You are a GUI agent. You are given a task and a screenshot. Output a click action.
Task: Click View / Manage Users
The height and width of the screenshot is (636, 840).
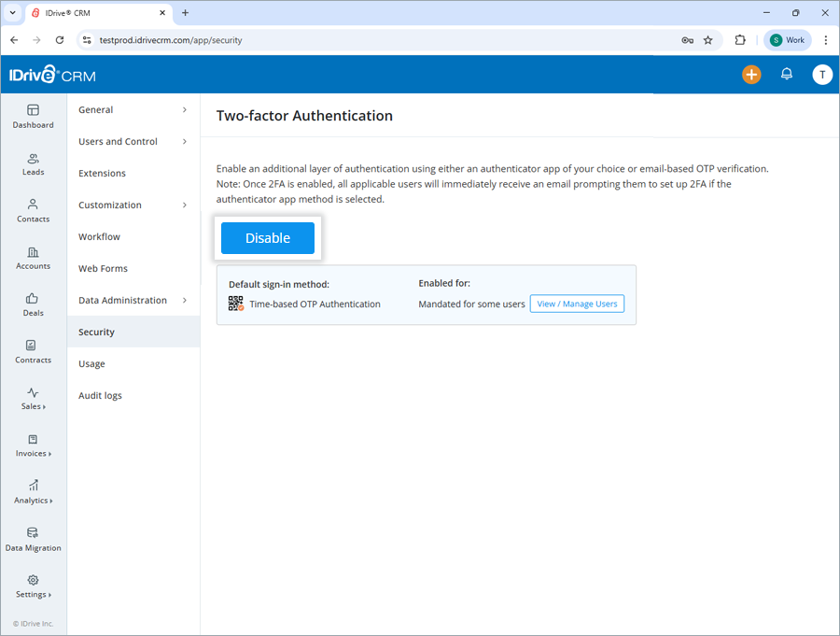(577, 303)
